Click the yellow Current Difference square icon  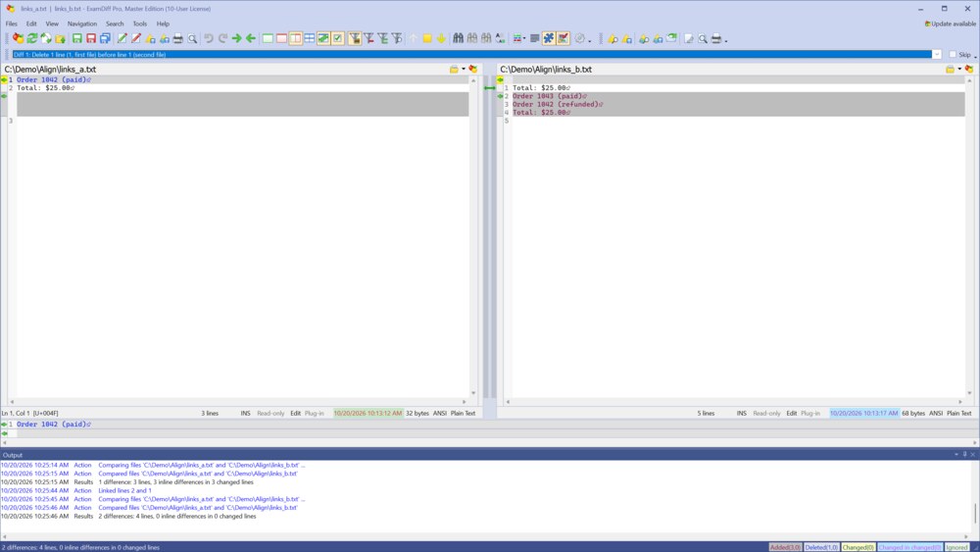pyautogui.click(x=427, y=39)
